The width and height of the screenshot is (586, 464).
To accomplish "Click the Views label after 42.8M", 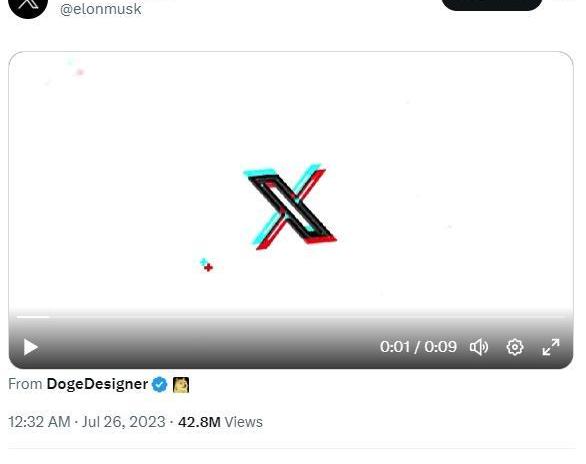I will tap(243, 422).
